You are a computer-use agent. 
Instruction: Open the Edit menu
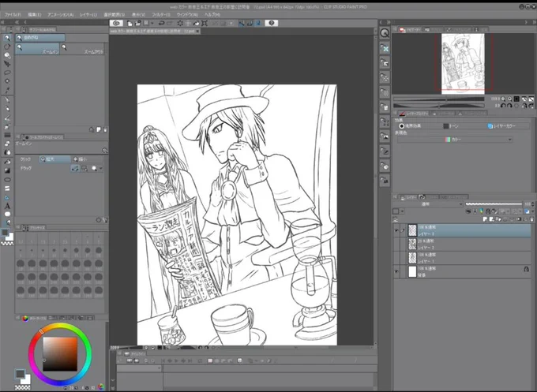coord(34,15)
